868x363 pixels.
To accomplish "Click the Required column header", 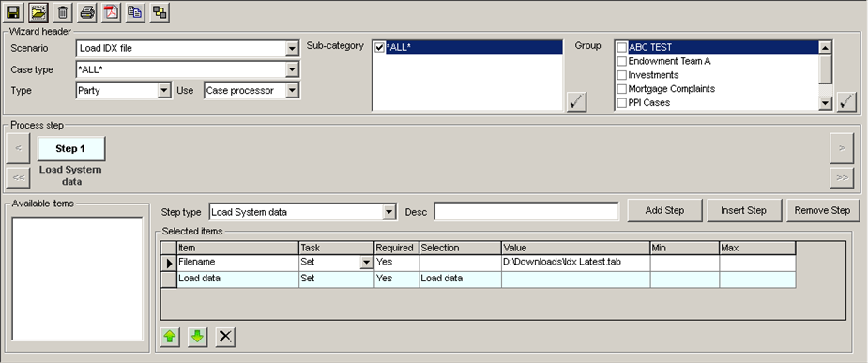I will pos(396,248).
